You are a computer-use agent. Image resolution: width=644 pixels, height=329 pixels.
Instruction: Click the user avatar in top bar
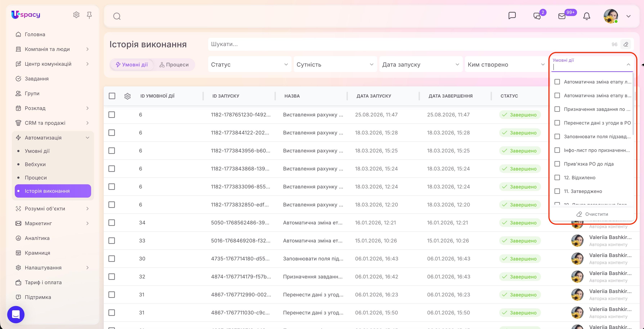[611, 16]
